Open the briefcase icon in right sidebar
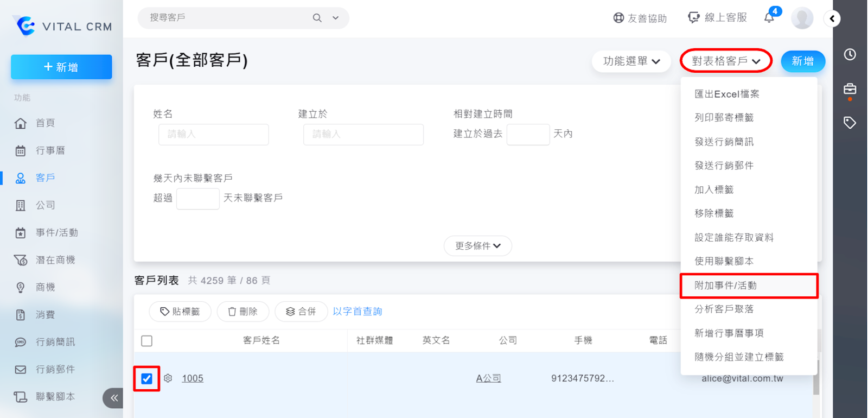868x418 pixels. pyautogui.click(x=850, y=89)
